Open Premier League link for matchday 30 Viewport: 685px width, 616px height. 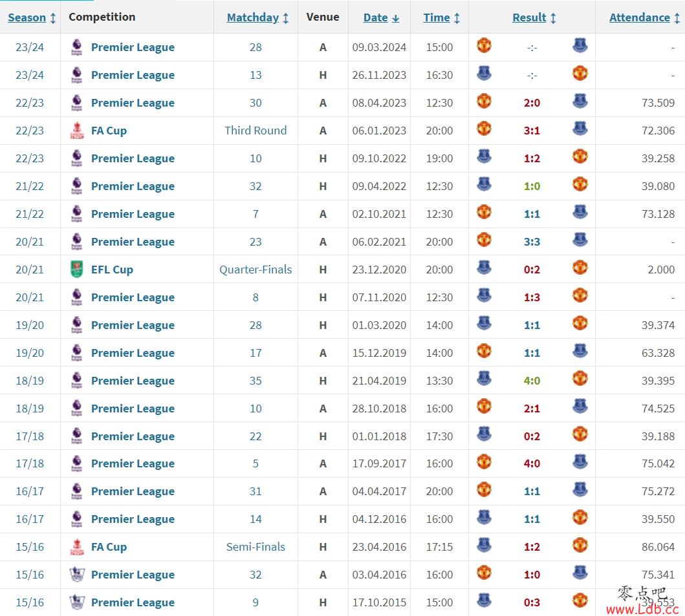click(133, 103)
